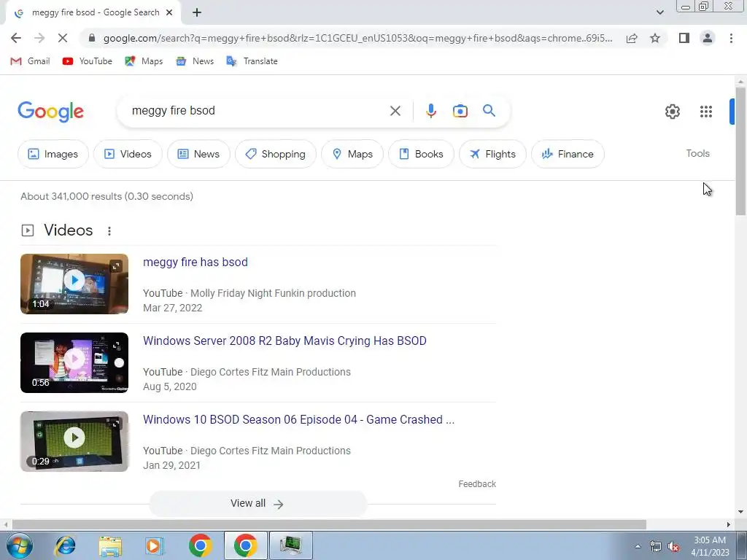Click the address bar URL
Image resolution: width=747 pixels, height=560 pixels.
(357, 38)
